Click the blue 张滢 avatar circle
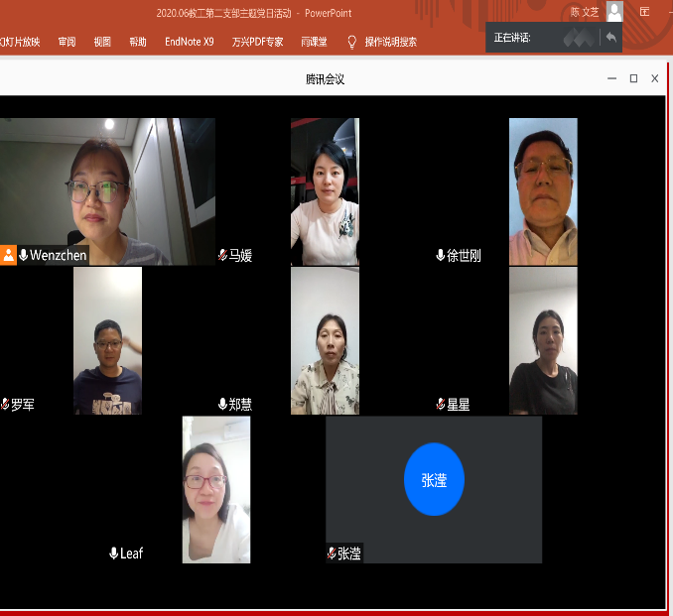 pos(434,480)
